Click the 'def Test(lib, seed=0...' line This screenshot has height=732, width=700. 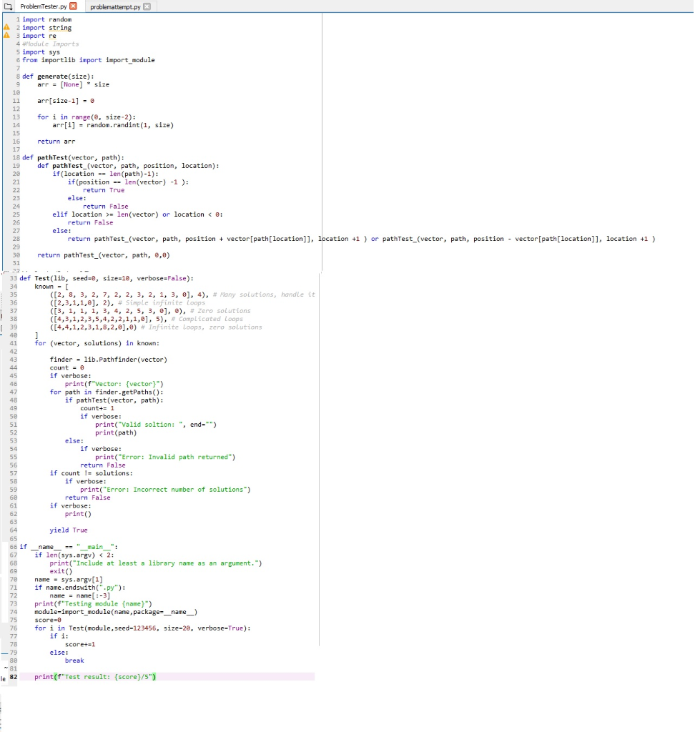coord(107,278)
